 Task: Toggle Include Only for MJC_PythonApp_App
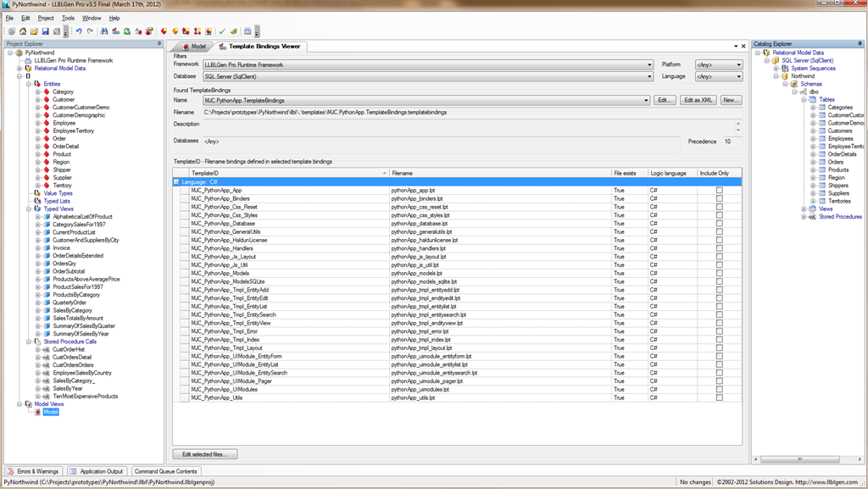click(x=719, y=191)
